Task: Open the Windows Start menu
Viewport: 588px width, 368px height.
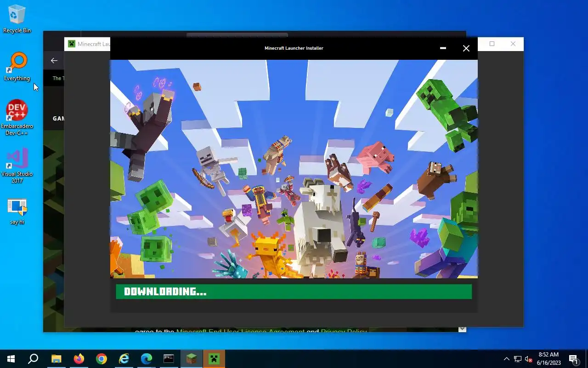Action: pyautogui.click(x=11, y=359)
